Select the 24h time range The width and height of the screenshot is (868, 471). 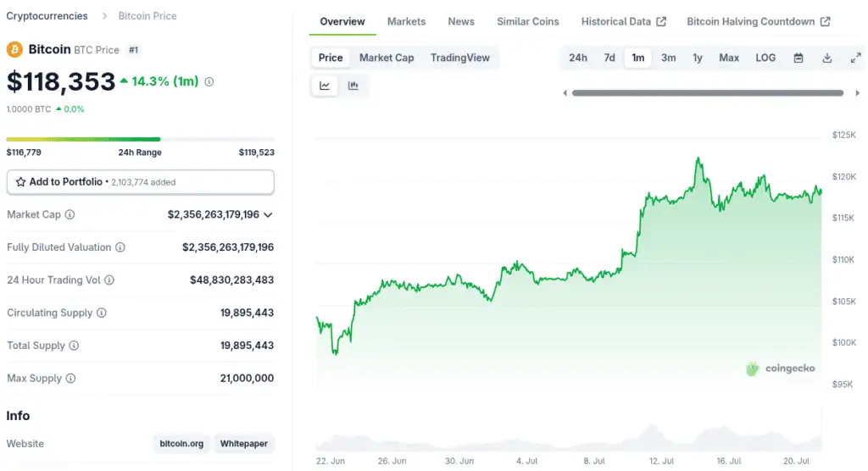578,58
